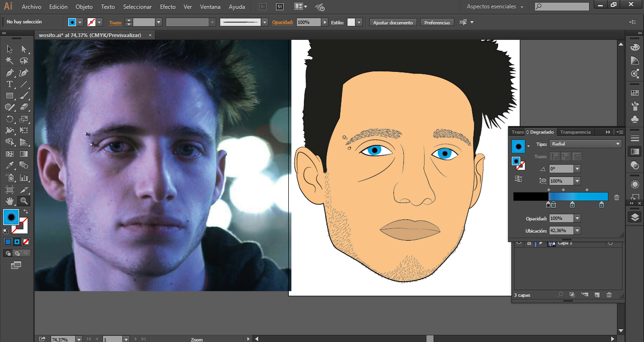Click the Preferencias button
The width and height of the screenshot is (644, 342).
pyautogui.click(x=437, y=22)
